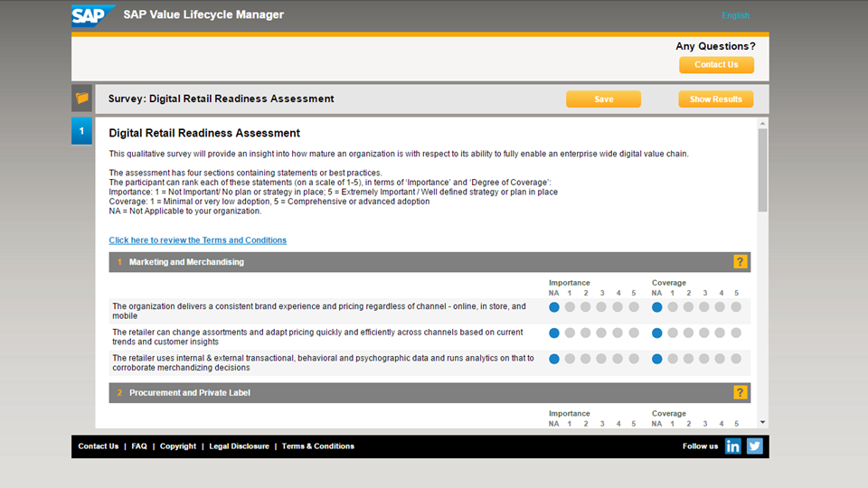Open Copyright footer link

point(178,446)
